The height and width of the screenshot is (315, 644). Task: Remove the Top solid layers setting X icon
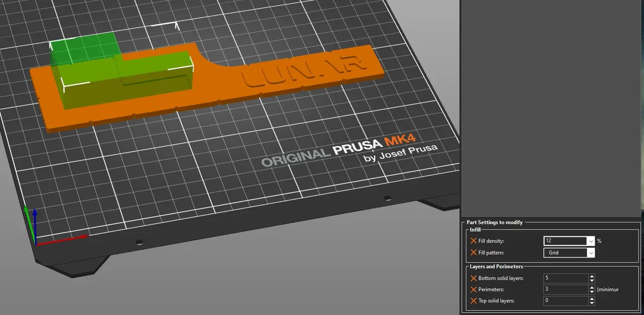tap(473, 301)
